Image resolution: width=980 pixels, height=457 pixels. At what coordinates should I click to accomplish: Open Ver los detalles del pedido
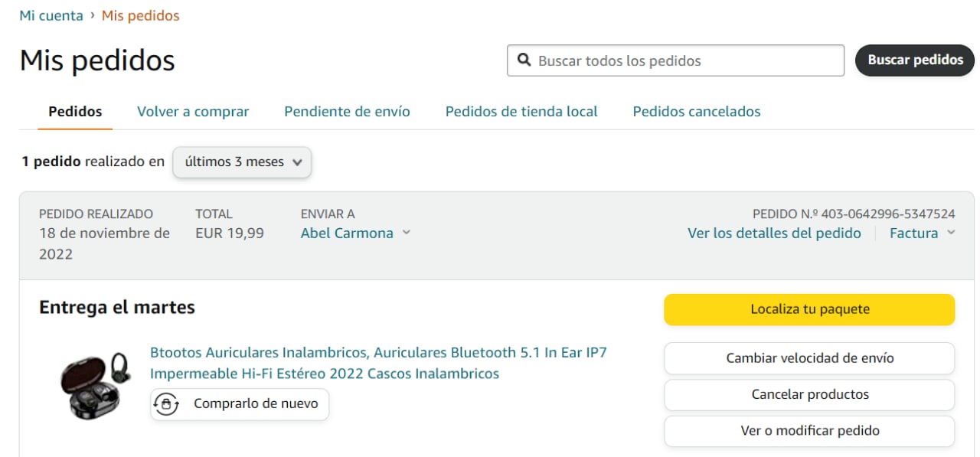point(774,233)
